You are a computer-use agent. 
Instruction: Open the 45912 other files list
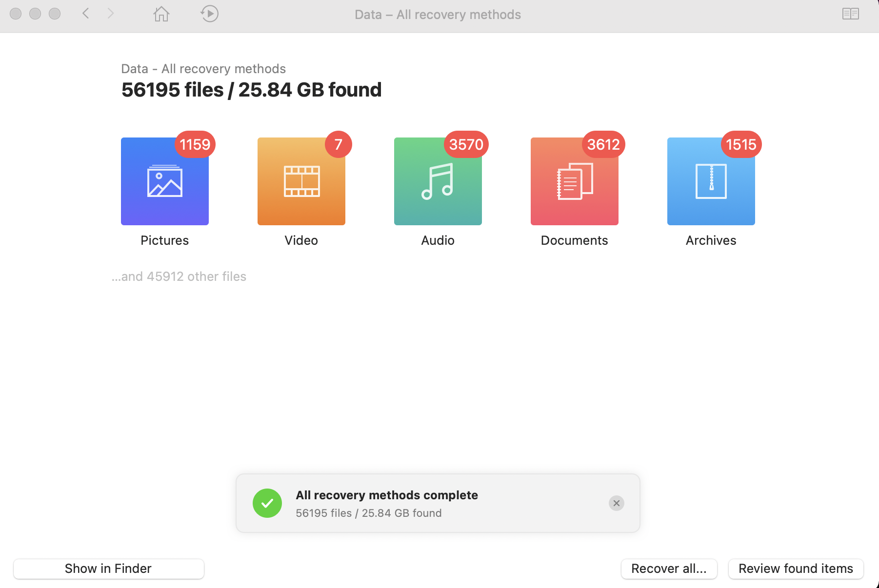pyautogui.click(x=179, y=276)
